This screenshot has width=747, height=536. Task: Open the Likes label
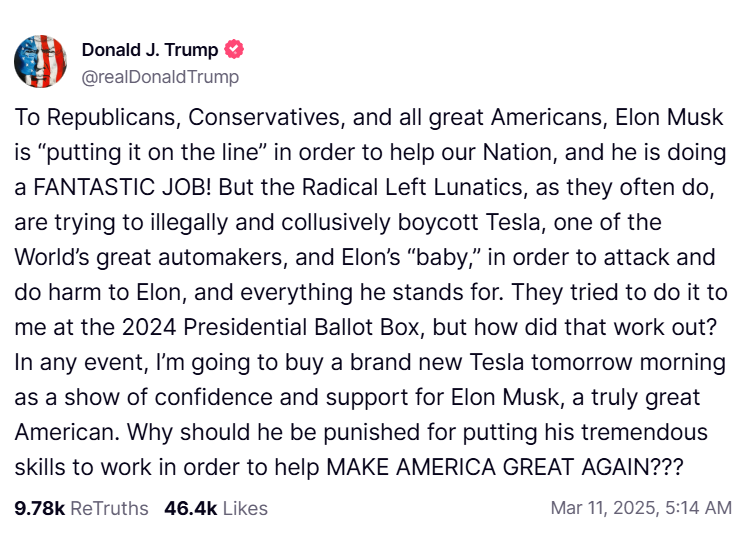(x=245, y=508)
